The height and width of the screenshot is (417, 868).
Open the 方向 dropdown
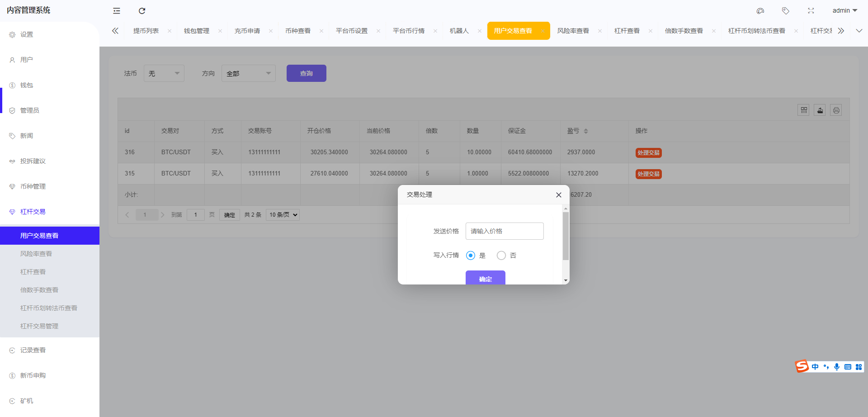(248, 73)
